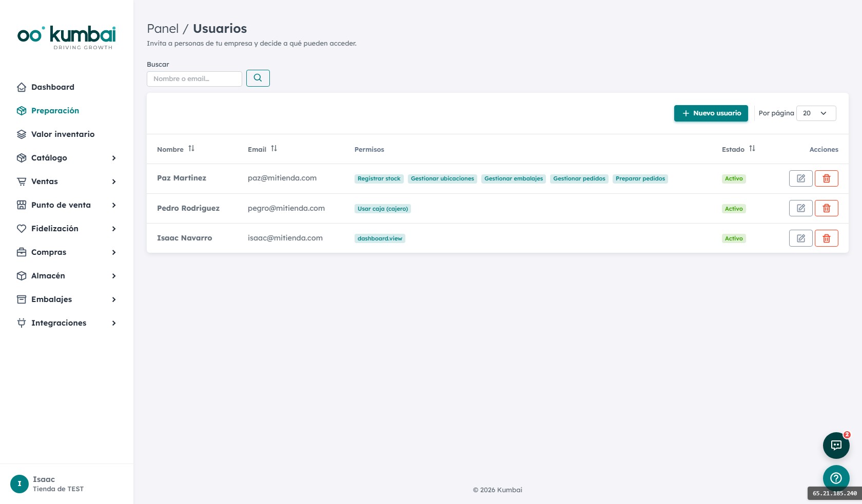Click the Activo badge for Paz Martinez
The width and height of the screenshot is (862, 504).
coord(734,179)
